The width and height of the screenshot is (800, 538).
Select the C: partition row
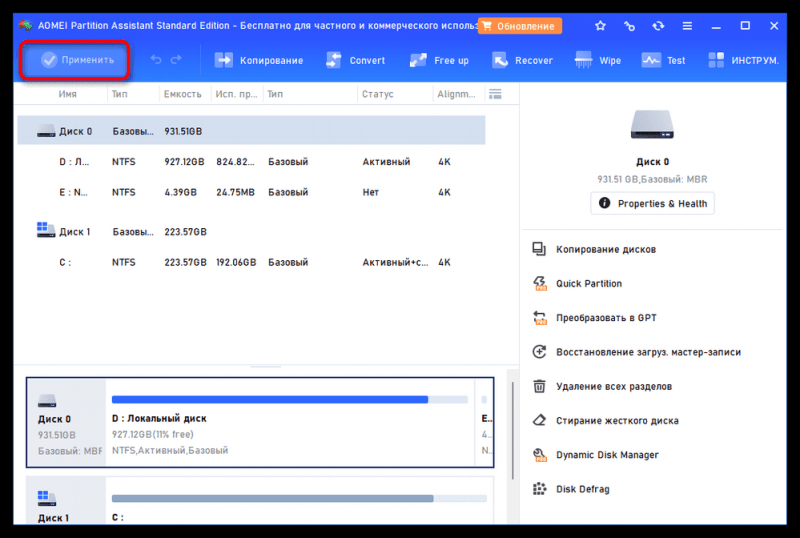(251, 262)
